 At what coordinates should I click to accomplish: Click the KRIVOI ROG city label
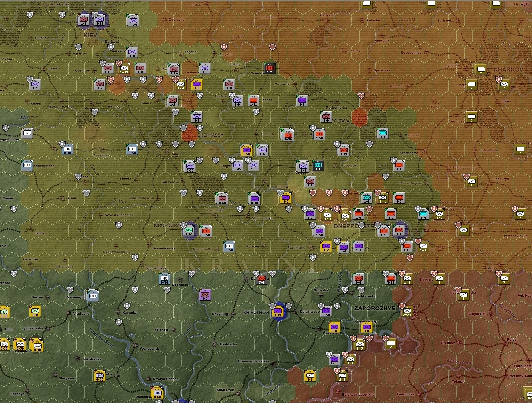[x=256, y=312]
